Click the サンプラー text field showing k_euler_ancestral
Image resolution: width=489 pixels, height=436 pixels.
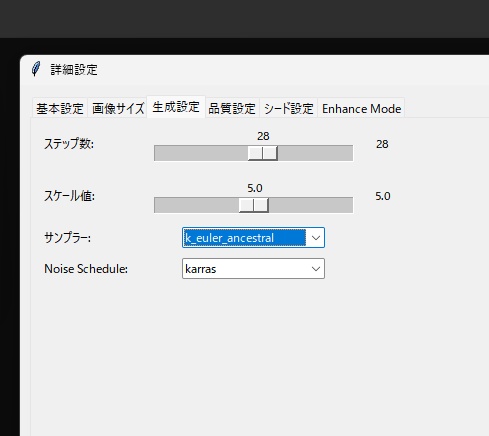(245, 238)
